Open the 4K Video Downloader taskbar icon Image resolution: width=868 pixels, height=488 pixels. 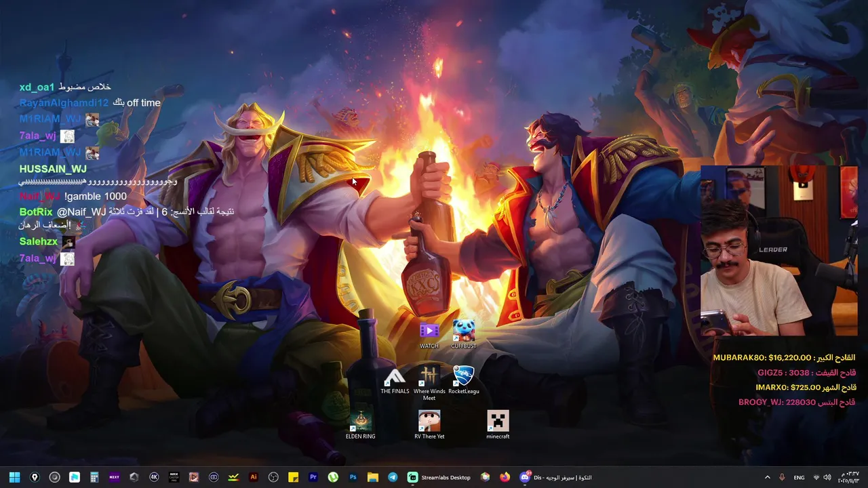pyautogui.click(x=154, y=477)
